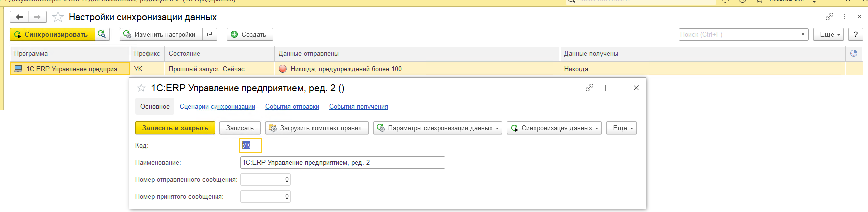Switch to Сценарии синхронизации tab
Viewport: 868px width, 212px height.
(217, 107)
